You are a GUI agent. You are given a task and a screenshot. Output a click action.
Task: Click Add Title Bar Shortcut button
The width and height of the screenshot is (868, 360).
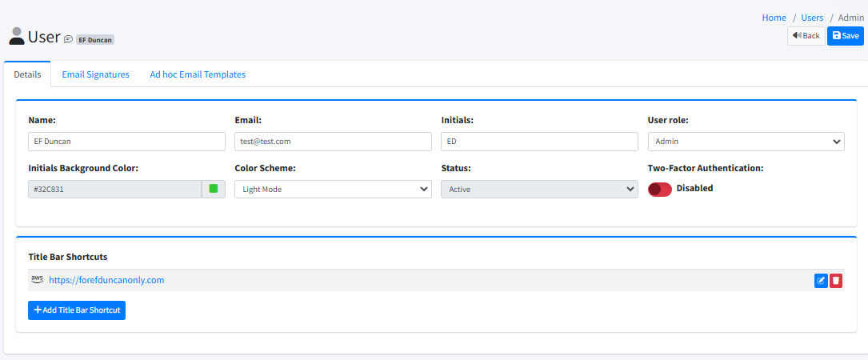(77, 310)
